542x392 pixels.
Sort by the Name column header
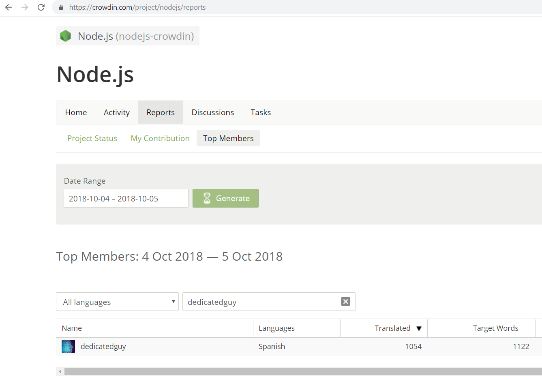click(72, 328)
